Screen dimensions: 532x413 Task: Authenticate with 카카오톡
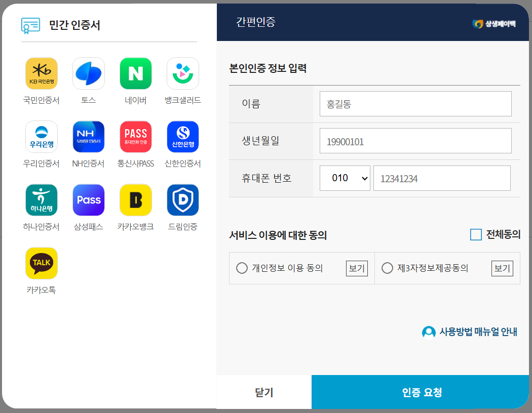(x=41, y=263)
